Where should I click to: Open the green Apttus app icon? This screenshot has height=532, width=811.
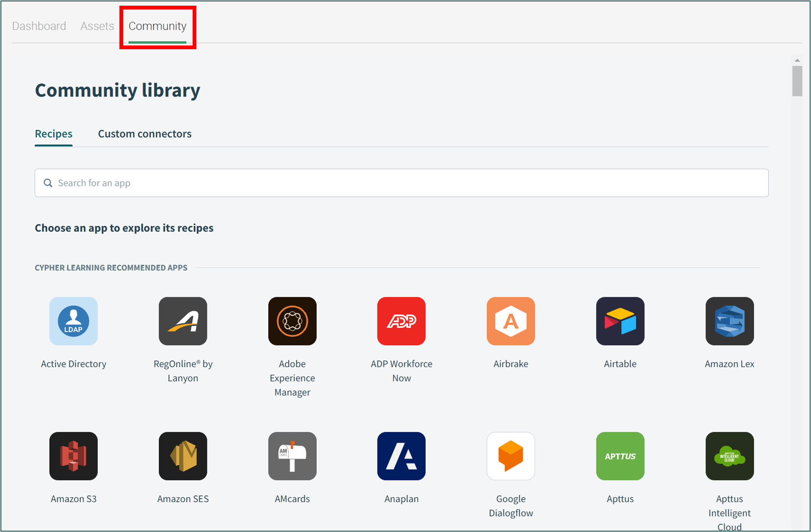[620, 456]
